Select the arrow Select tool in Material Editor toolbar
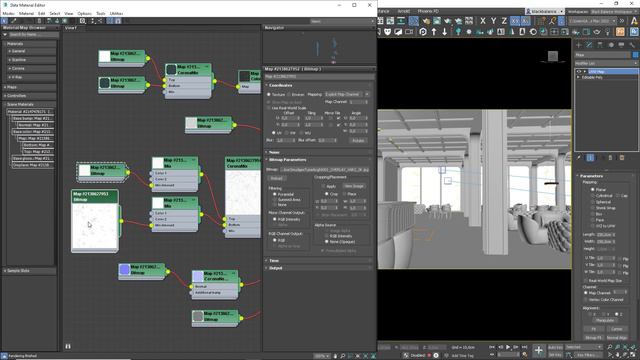Viewport: 640px width, 360px height. coord(4,21)
